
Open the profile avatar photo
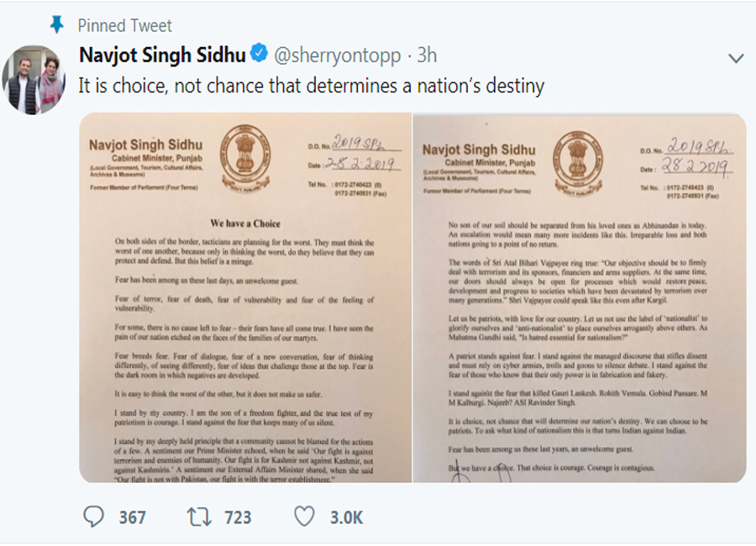pos(34,81)
